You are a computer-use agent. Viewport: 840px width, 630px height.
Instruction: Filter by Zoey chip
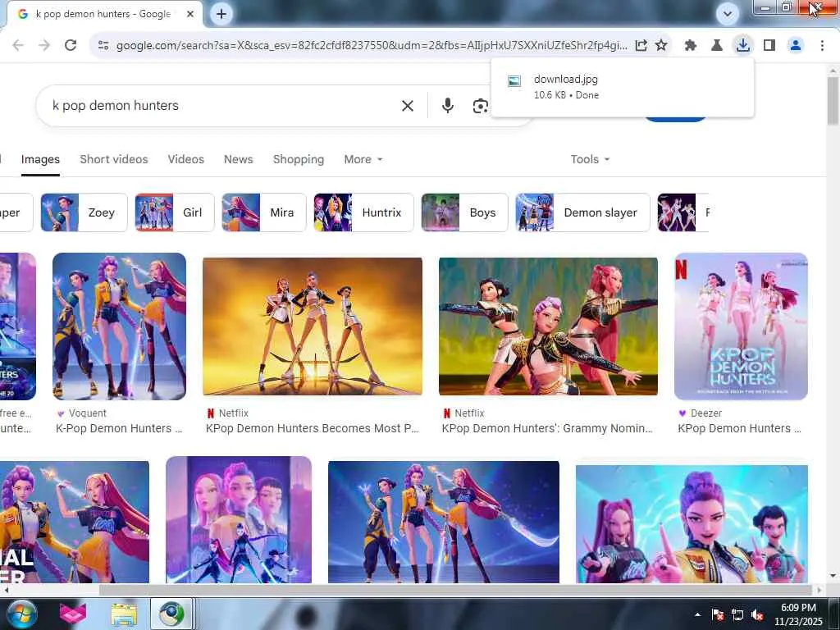click(x=84, y=212)
